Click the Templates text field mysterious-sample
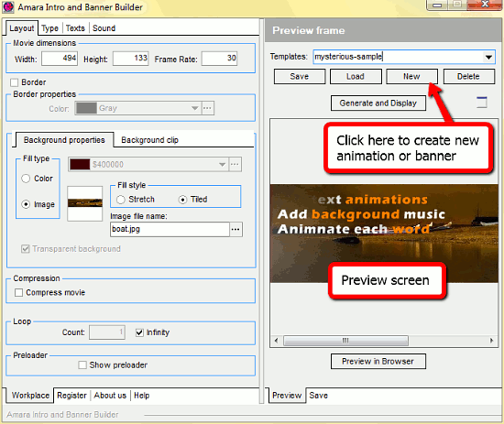504x424 pixels. point(399,57)
